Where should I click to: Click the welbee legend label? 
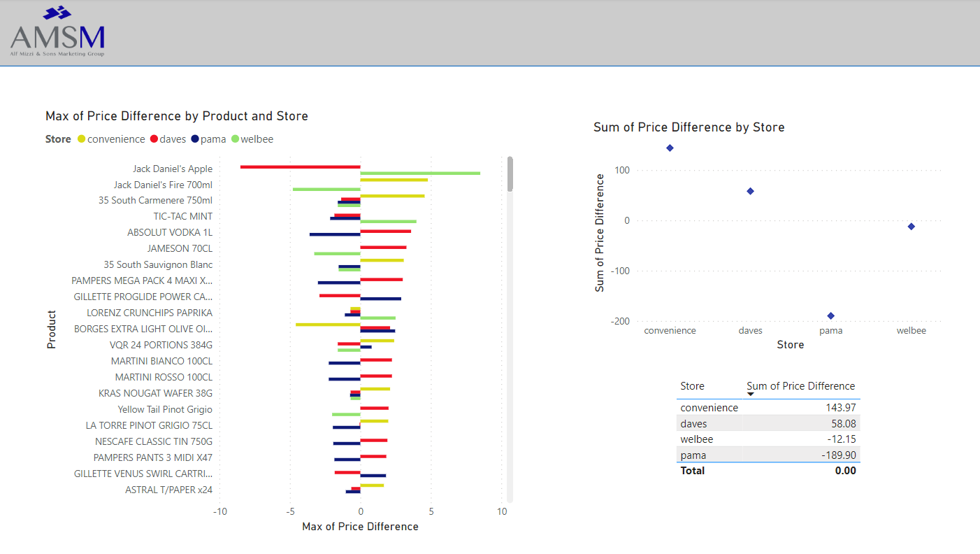pos(257,139)
